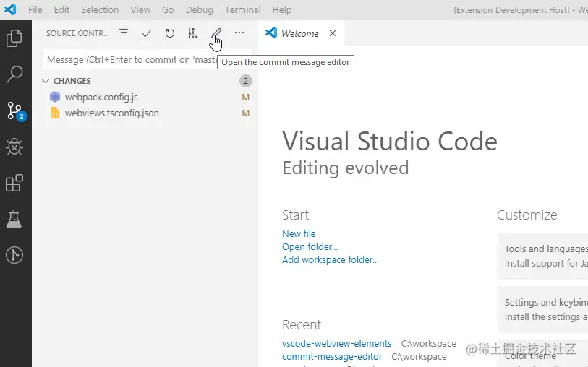Click the Settings and keybindings card
Screen dimensions: 588x367
(542, 310)
